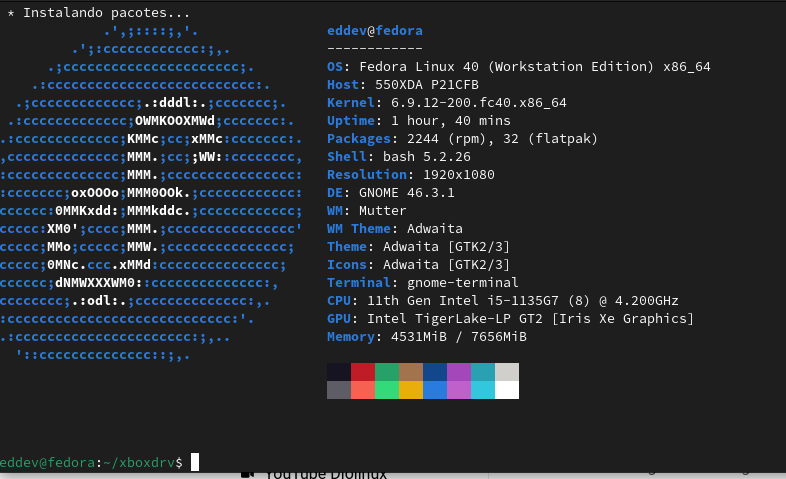Click the dark blue color block
786x479 pixels.
pyautogui.click(x=435, y=372)
